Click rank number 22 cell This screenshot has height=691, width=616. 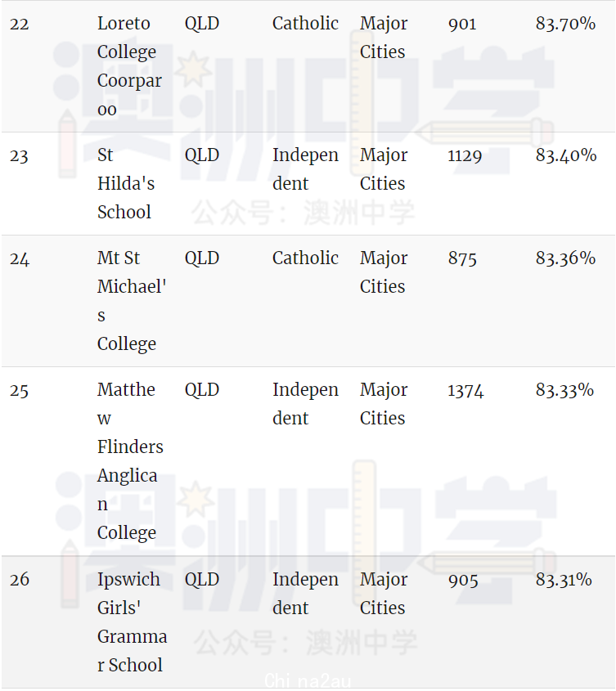(x=20, y=24)
